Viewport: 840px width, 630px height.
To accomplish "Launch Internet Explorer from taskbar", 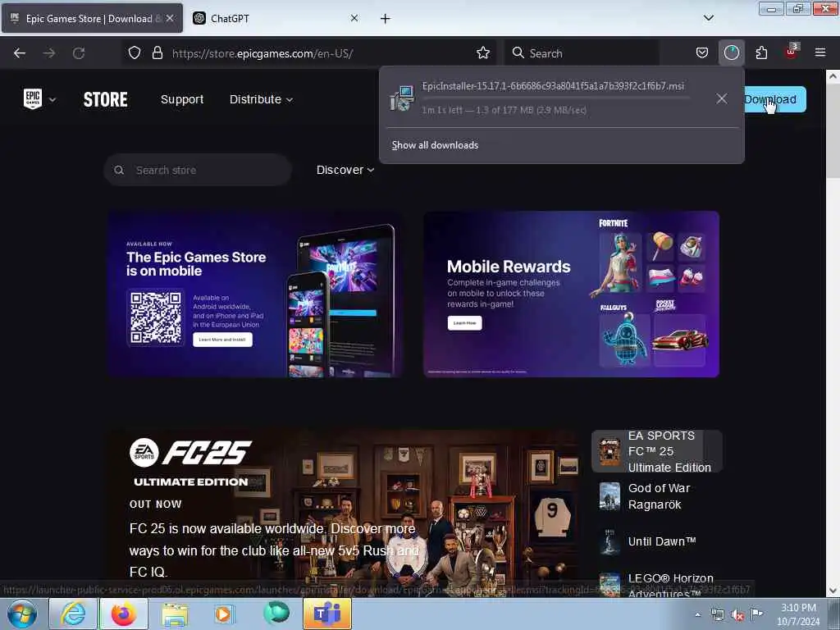I will tap(73, 614).
